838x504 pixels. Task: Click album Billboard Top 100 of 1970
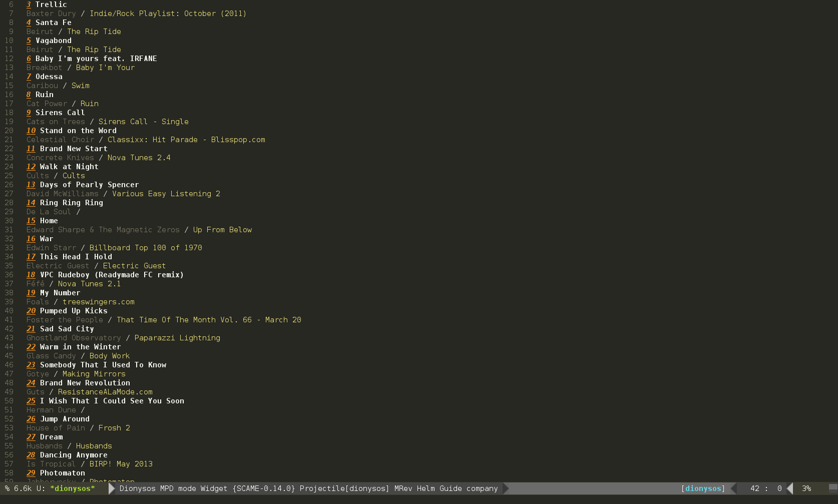click(146, 248)
